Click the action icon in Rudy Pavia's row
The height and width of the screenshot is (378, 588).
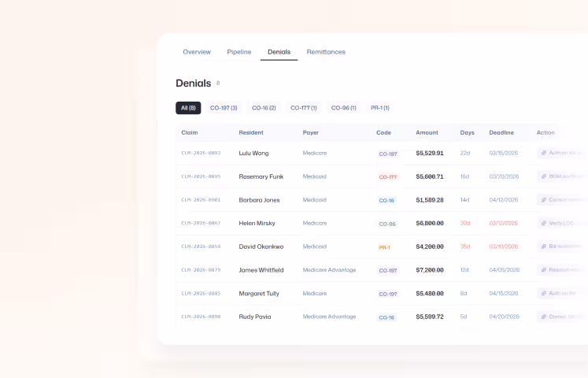[x=544, y=317]
